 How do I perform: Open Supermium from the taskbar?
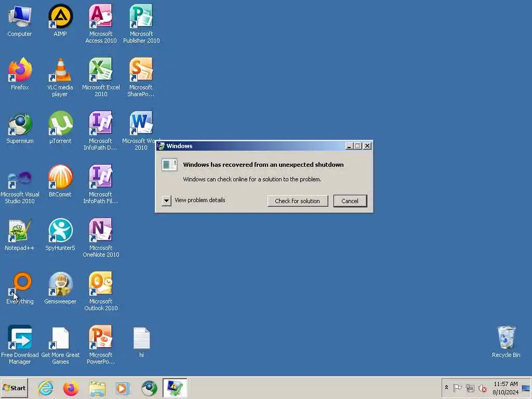point(149,389)
